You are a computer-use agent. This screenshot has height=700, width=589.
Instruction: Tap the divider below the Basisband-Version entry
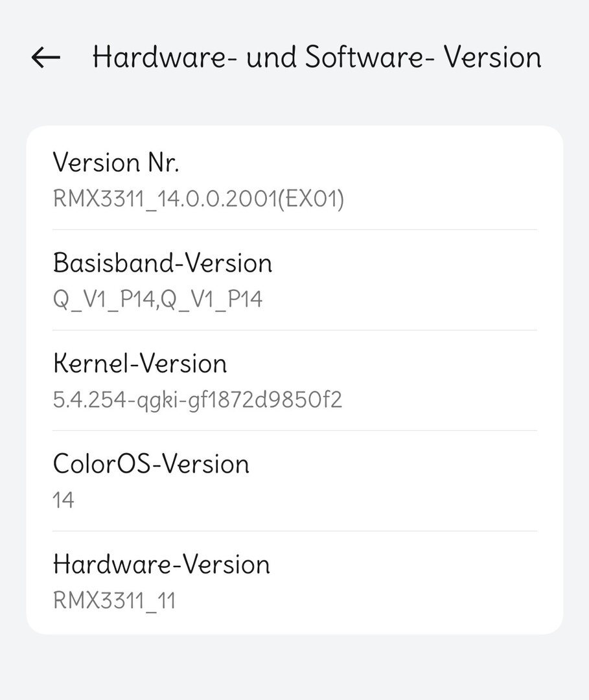coord(295,330)
